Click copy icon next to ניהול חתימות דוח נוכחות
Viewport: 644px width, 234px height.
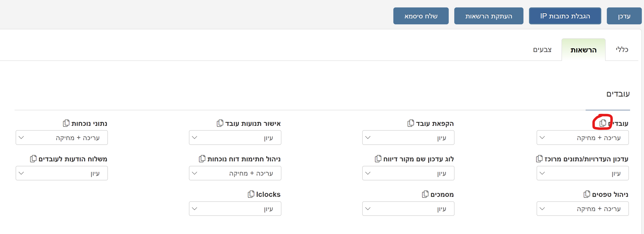click(202, 159)
